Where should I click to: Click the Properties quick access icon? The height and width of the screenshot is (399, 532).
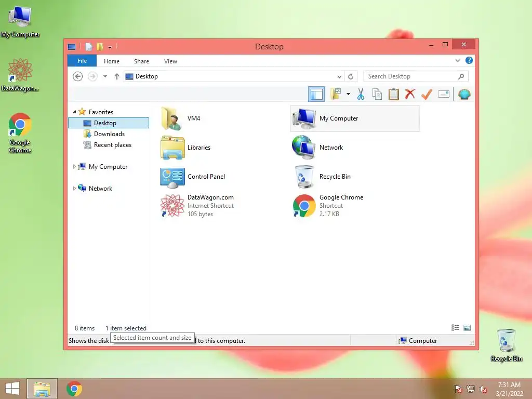tap(88, 47)
